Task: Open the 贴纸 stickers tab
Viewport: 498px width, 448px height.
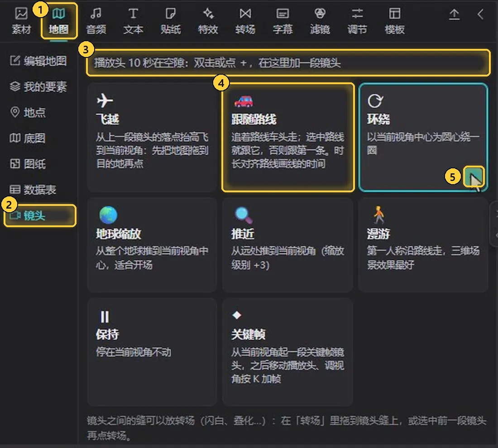Action: [171, 21]
